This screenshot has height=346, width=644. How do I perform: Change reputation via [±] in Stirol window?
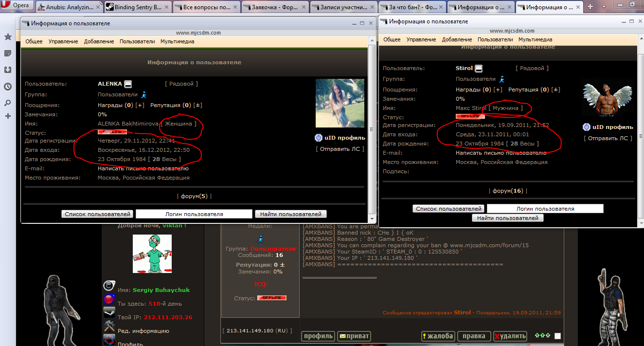point(556,90)
